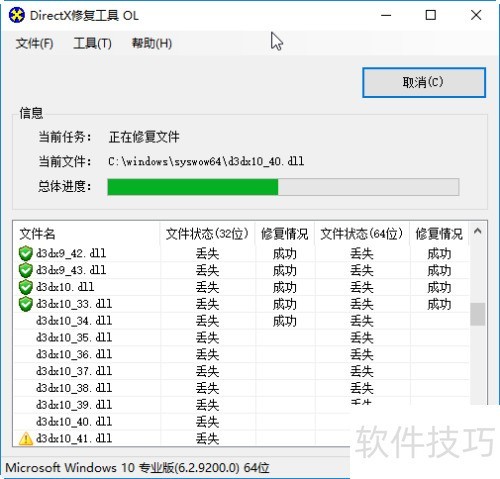
Task: Click the file list vertical scrollbar thumb
Action: (478, 314)
